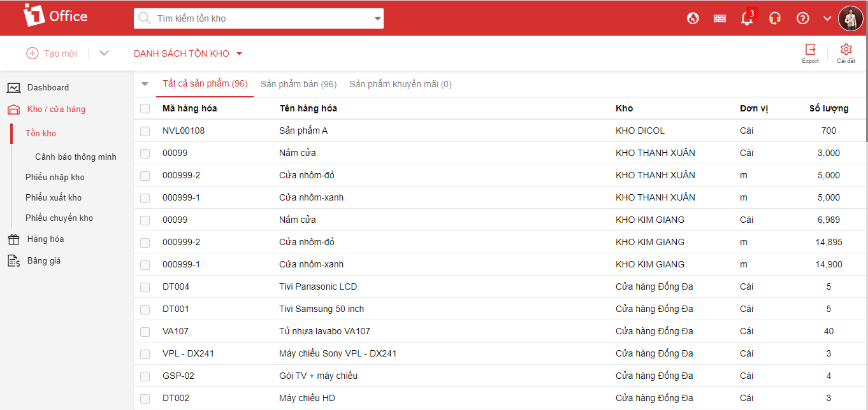
Task: Toggle the select-all checkbox in table header
Action: pyautogui.click(x=145, y=109)
